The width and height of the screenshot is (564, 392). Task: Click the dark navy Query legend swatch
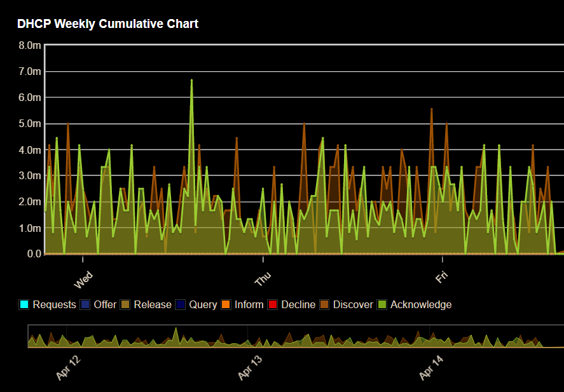[x=180, y=305]
